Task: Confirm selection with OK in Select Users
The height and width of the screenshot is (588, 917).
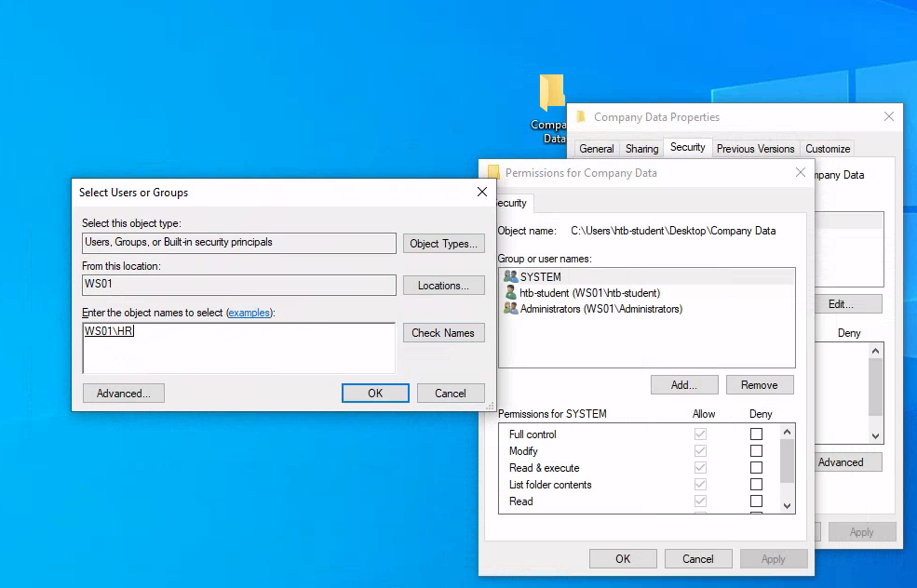Action: point(375,394)
